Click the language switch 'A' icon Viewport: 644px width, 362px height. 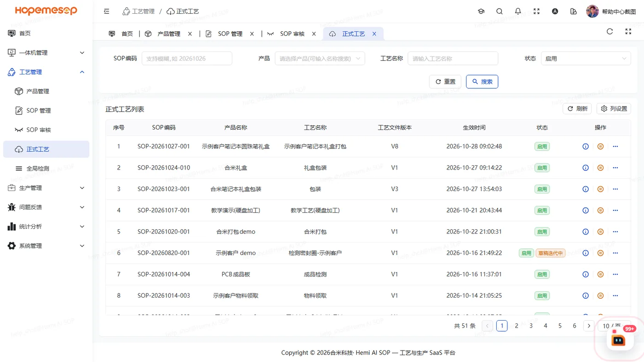pos(555,11)
